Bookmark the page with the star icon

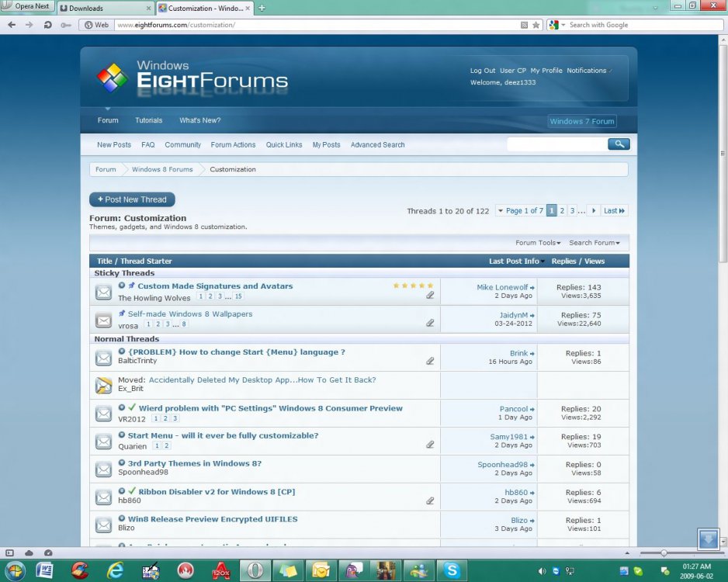pyautogui.click(x=536, y=25)
